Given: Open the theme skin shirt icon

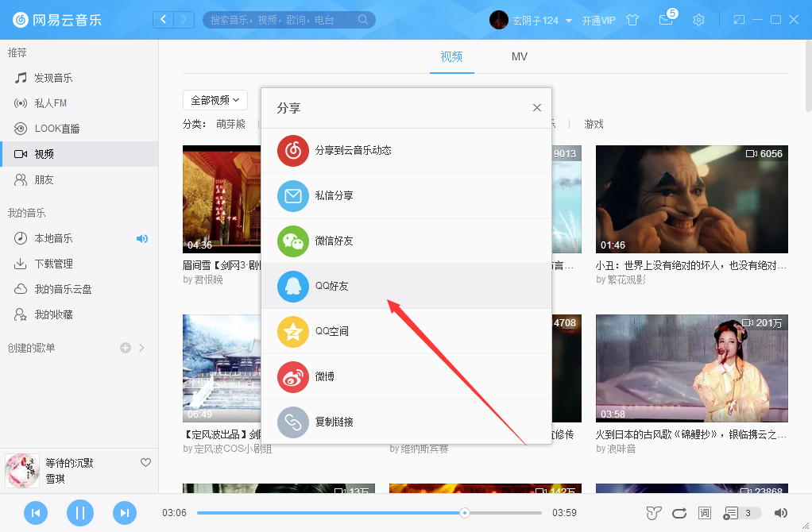Looking at the screenshot, I should (632, 20).
